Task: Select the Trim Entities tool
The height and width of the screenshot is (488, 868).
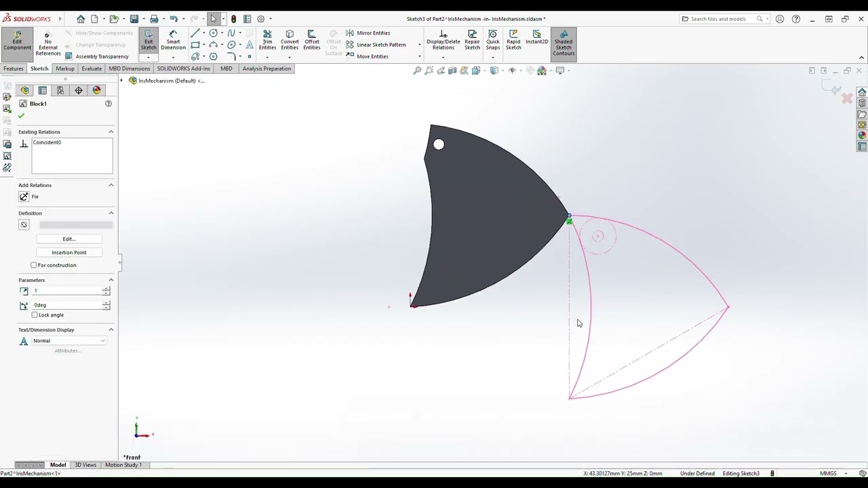Action: coord(267,41)
